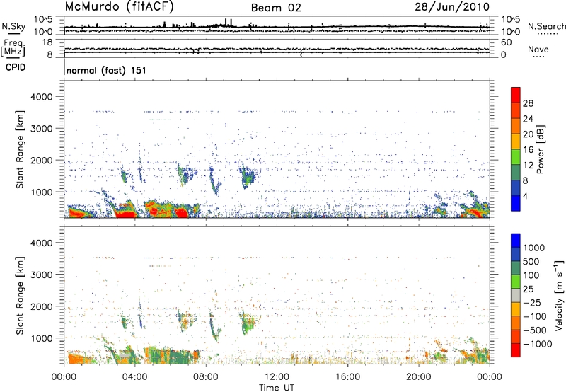This screenshot has height=392, width=566.
Task: Click the -1000 value on Velocity colorbar
Action: pos(537,344)
